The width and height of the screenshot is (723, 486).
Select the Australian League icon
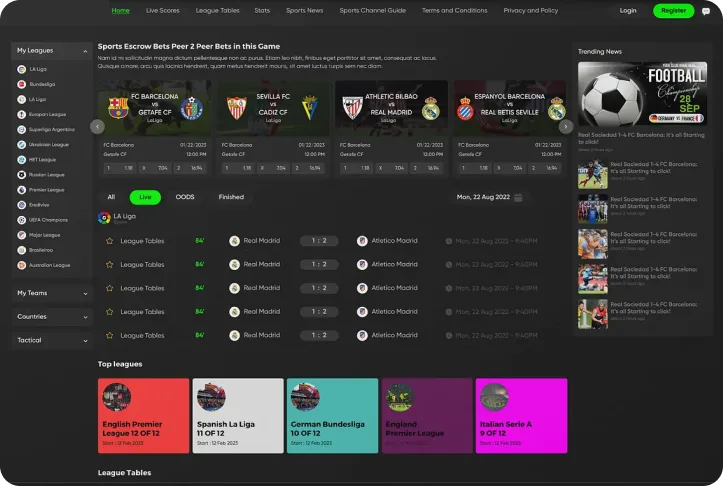21,265
